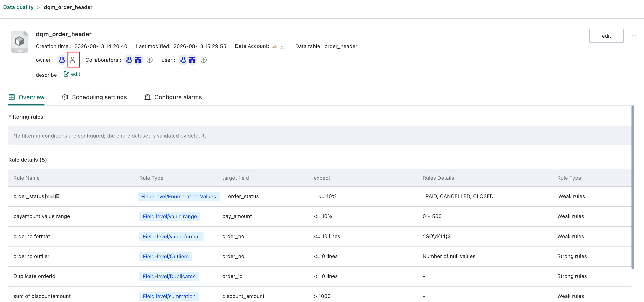
Task: Click the Overview table icon
Action: pyautogui.click(x=12, y=97)
